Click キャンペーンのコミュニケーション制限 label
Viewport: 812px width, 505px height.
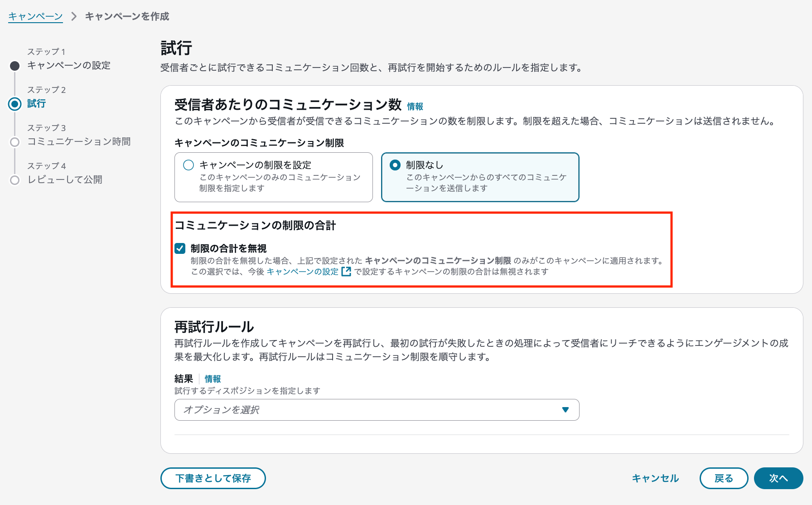click(x=259, y=143)
